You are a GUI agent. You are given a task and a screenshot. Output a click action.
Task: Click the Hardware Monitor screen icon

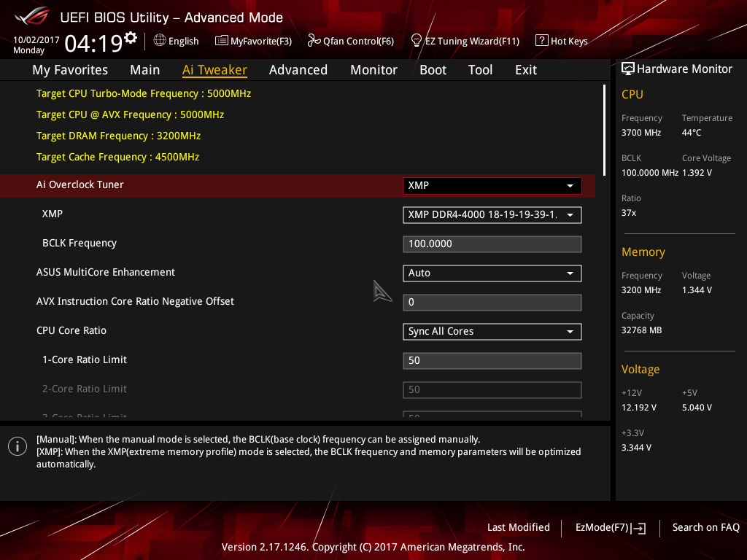(628, 69)
